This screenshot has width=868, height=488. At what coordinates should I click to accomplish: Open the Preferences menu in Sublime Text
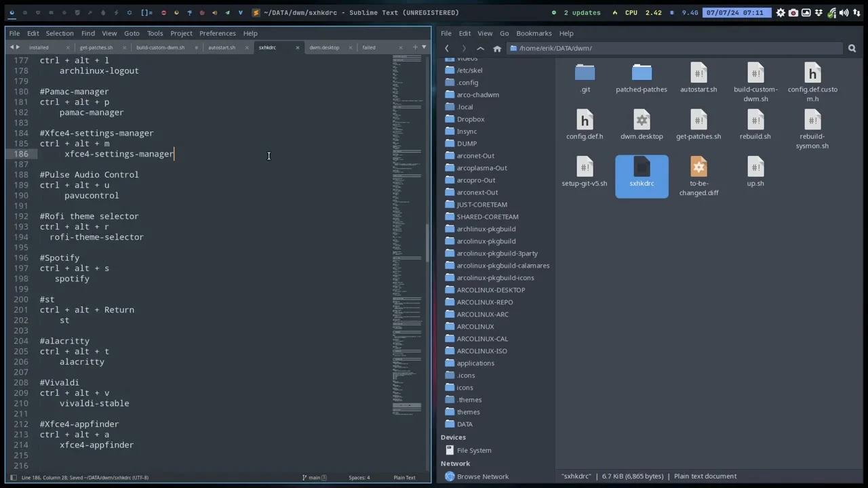click(x=217, y=33)
